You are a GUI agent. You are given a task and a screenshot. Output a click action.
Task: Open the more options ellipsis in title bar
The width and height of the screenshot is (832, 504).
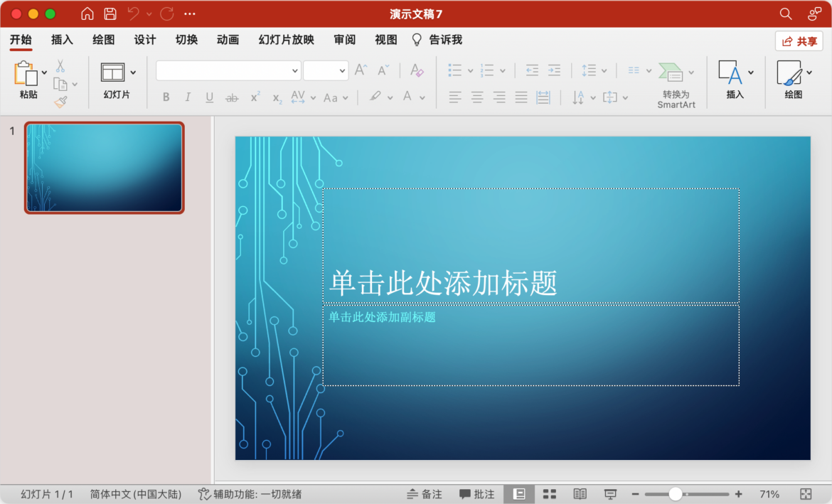pos(189,14)
